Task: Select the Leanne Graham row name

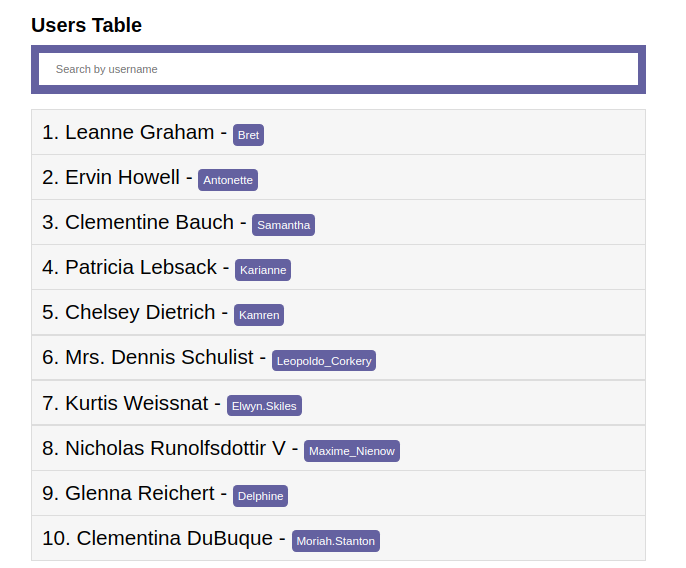Action: point(139,132)
